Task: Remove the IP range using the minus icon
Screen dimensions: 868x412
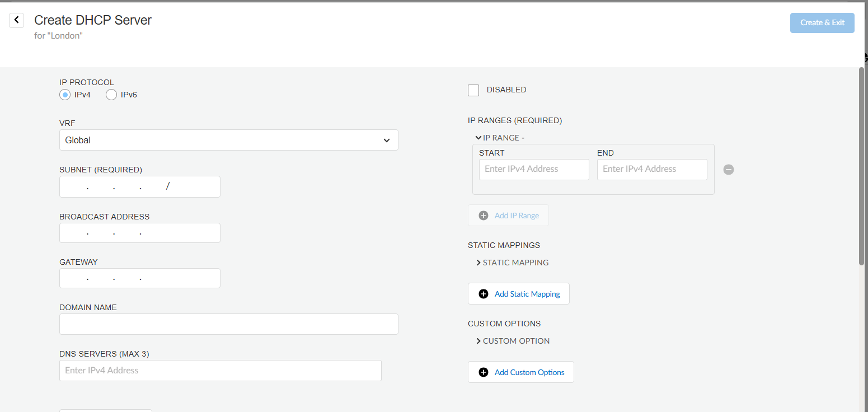Action: (x=728, y=169)
